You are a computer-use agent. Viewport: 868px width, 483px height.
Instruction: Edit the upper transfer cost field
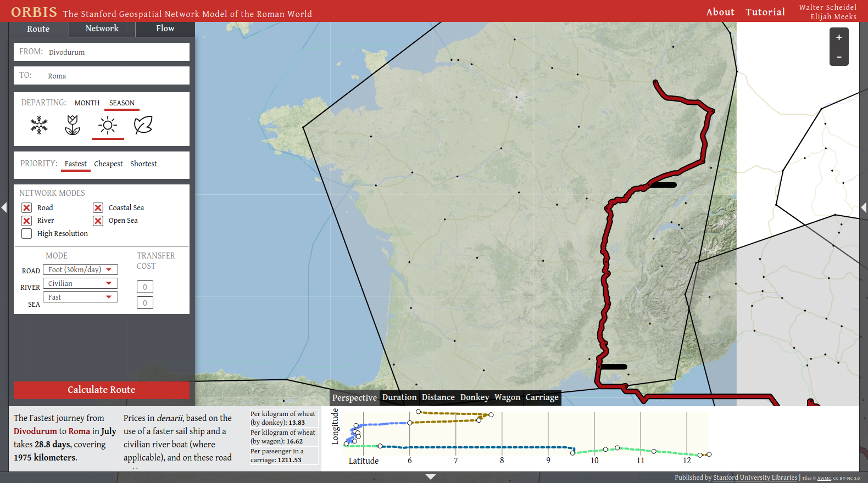[x=145, y=287]
